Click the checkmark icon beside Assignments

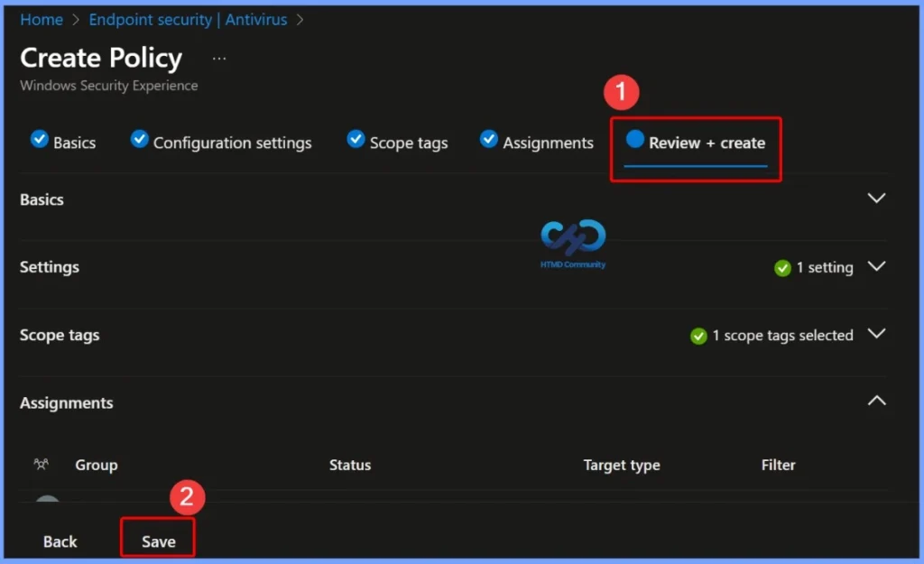[488, 141]
